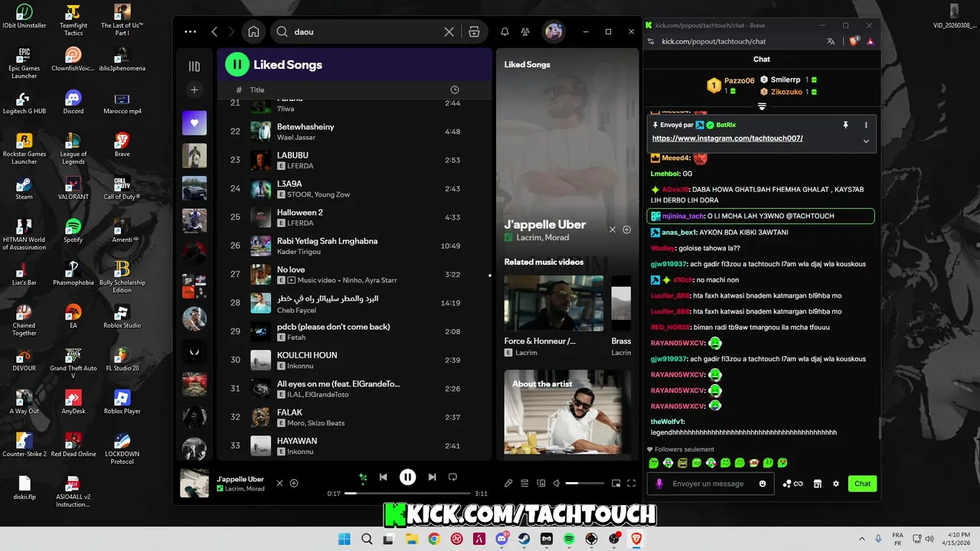Open Connect to a device icon
Image resolution: width=980 pixels, height=551 pixels.
[x=541, y=483]
